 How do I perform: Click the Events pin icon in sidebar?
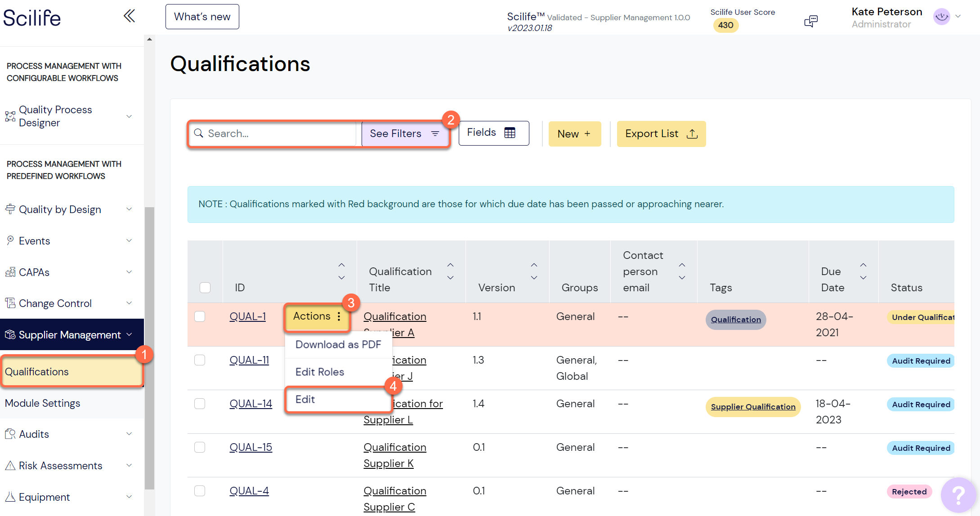(10, 240)
